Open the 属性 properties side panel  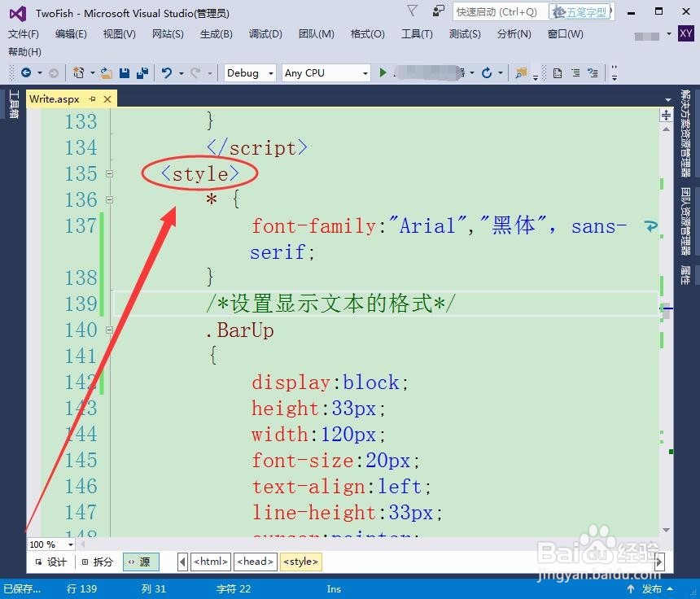pyautogui.click(x=685, y=275)
